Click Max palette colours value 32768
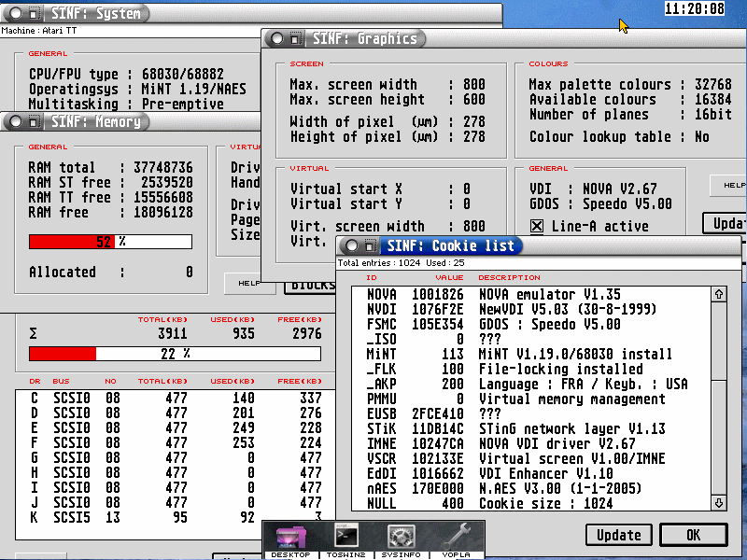The width and height of the screenshot is (747, 560). tap(713, 84)
